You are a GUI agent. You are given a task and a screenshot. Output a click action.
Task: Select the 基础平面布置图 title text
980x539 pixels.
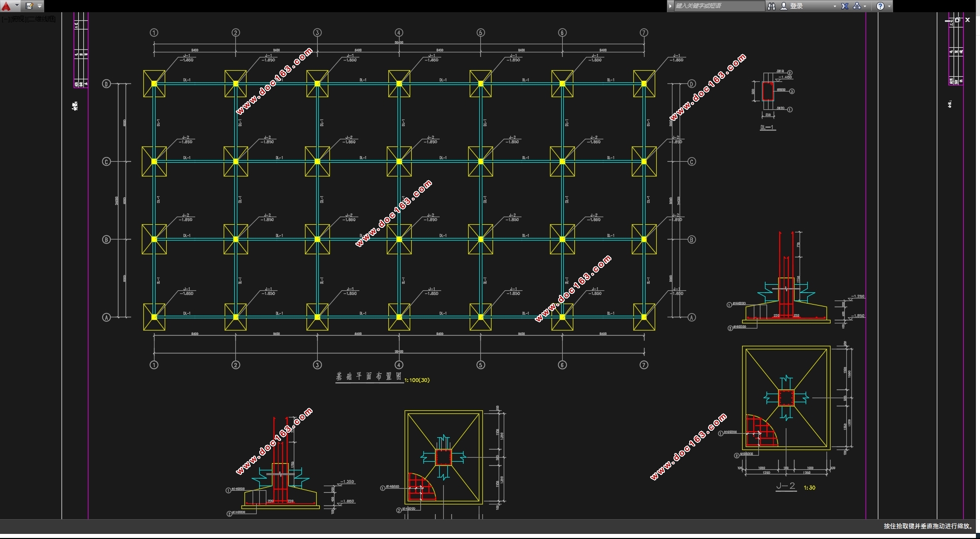click(x=369, y=377)
